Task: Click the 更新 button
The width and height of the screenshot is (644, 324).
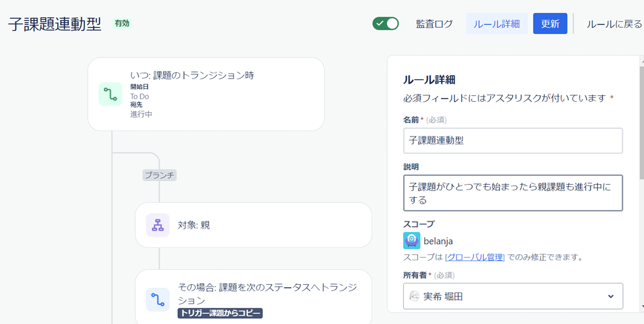Action: click(550, 24)
